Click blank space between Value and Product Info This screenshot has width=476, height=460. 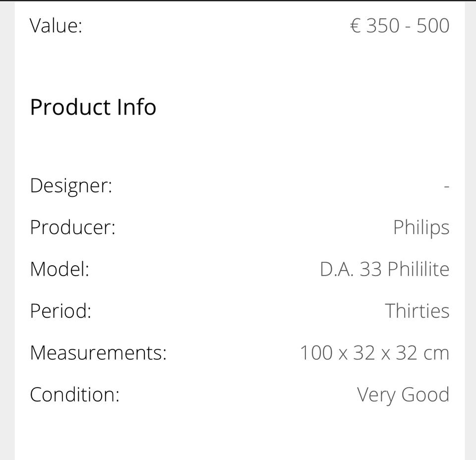click(238, 64)
